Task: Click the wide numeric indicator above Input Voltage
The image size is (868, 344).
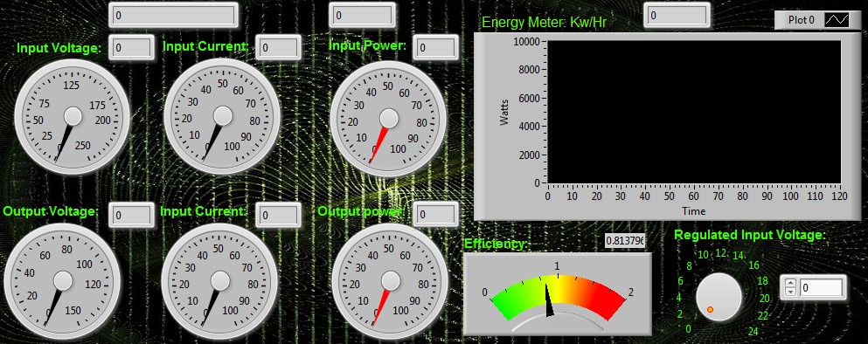Action: [x=173, y=16]
